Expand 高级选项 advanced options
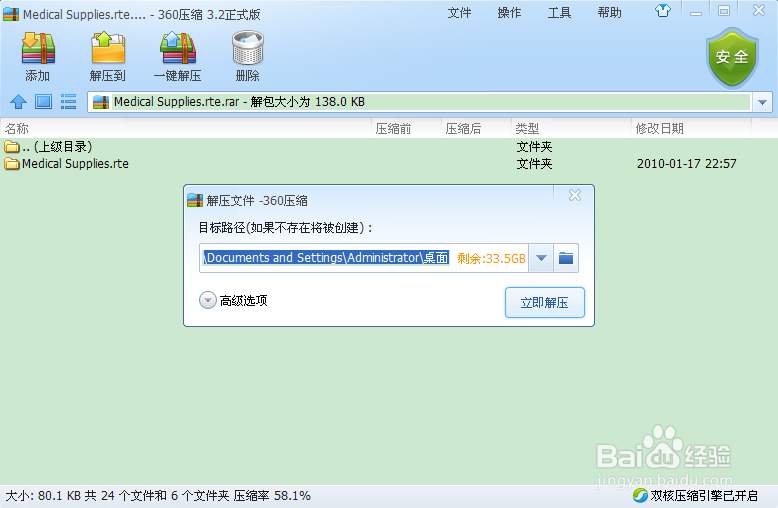778x508 pixels. 233,300
